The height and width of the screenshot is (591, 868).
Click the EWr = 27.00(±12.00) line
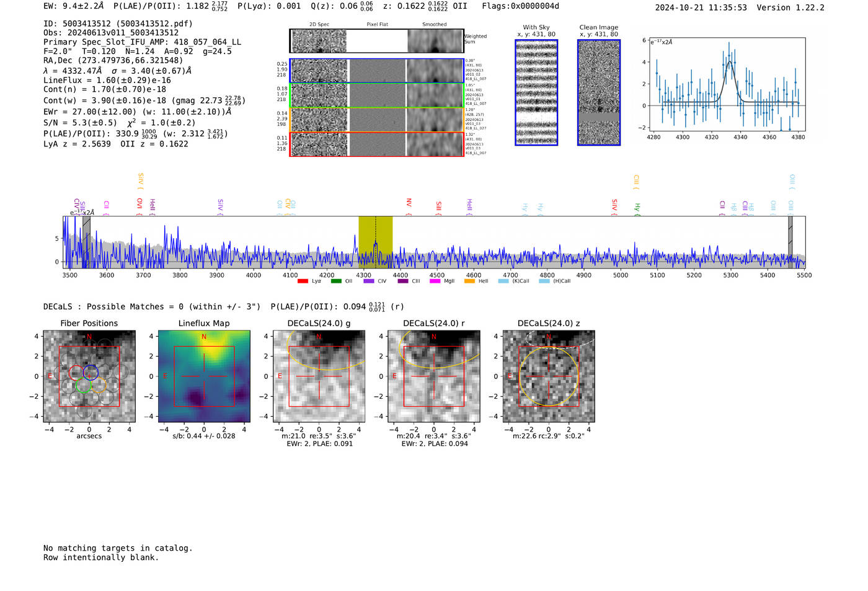click(137, 112)
